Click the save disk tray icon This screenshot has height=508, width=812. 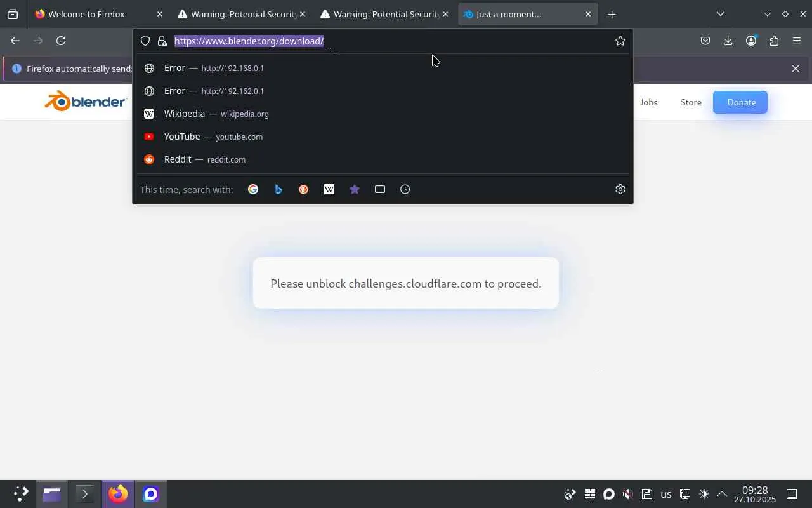point(646,494)
